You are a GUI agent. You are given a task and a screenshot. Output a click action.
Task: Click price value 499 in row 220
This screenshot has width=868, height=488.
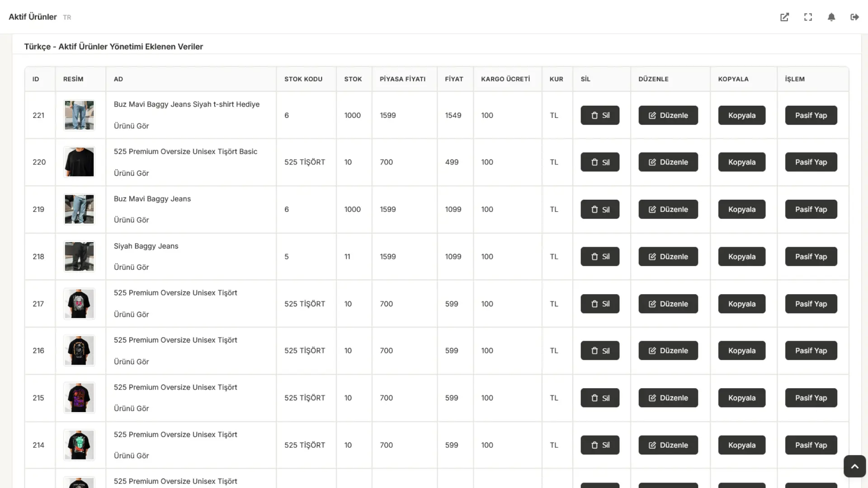point(452,162)
